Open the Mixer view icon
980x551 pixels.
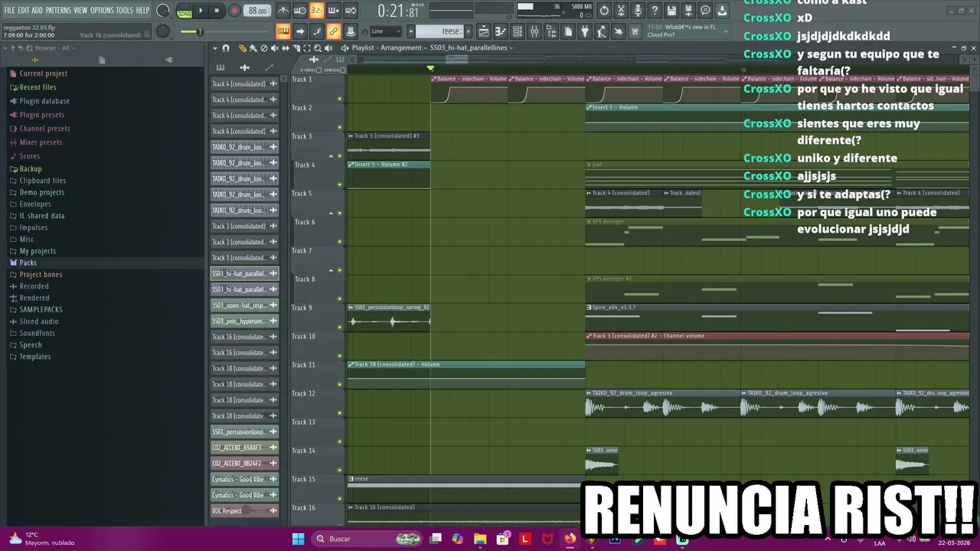pos(534,31)
